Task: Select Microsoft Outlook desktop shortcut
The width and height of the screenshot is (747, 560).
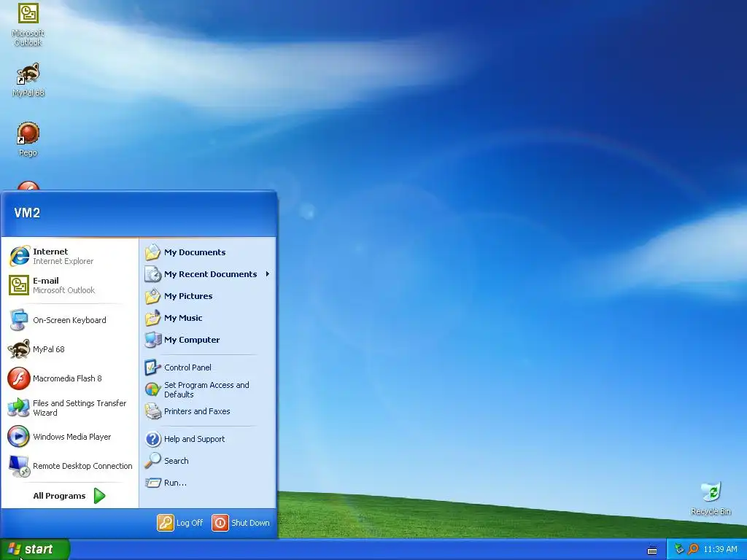Action: pyautogui.click(x=28, y=24)
